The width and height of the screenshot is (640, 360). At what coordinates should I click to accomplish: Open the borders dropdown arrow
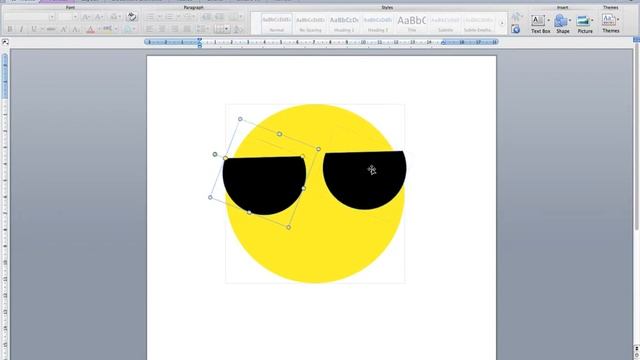click(x=227, y=29)
